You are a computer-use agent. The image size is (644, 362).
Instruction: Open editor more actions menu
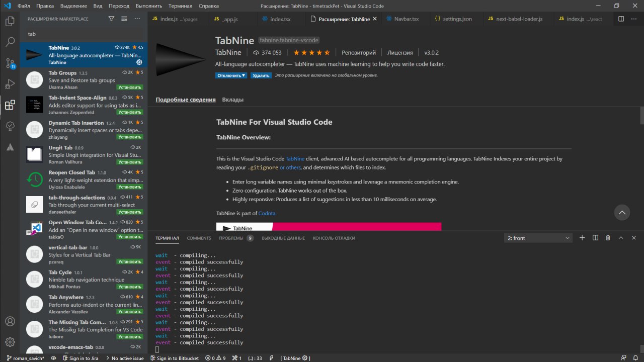pyautogui.click(x=634, y=19)
